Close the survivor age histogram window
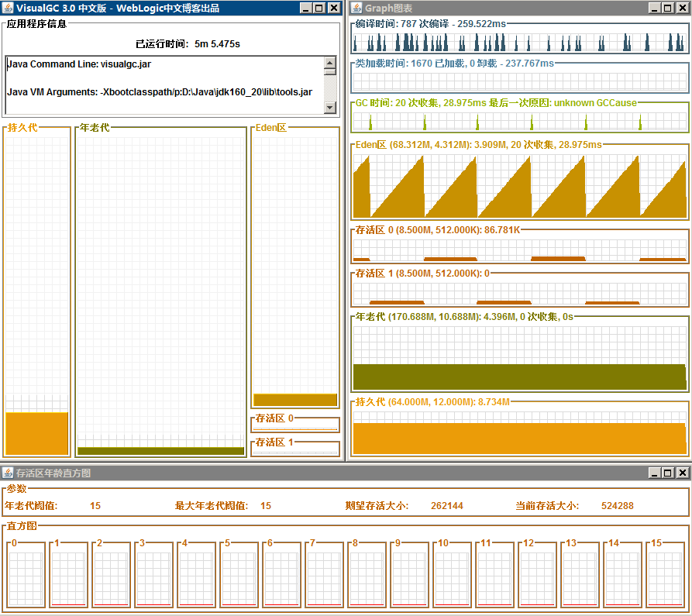The image size is (692, 616). 682,473
